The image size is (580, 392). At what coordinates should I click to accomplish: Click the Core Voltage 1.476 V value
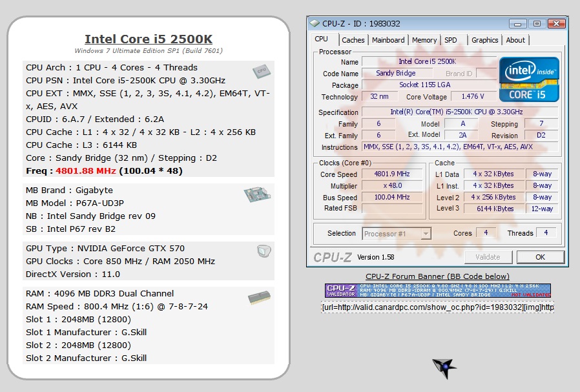tap(473, 96)
